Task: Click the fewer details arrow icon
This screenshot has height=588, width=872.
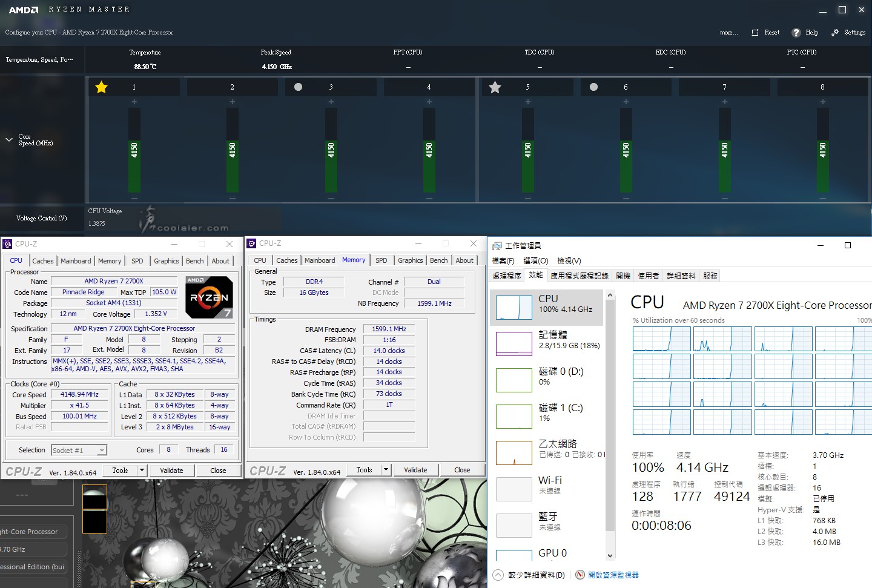Action: pyautogui.click(x=498, y=575)
